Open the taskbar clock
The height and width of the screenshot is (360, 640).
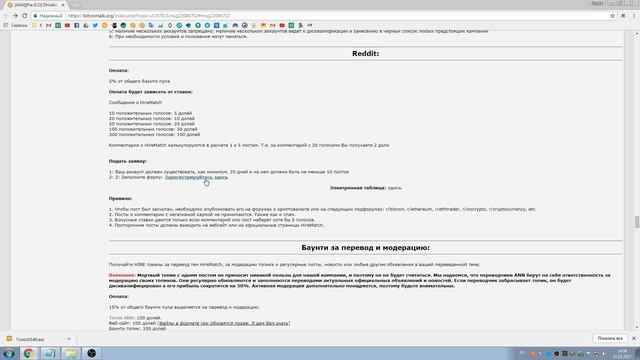tap(622, 353)
